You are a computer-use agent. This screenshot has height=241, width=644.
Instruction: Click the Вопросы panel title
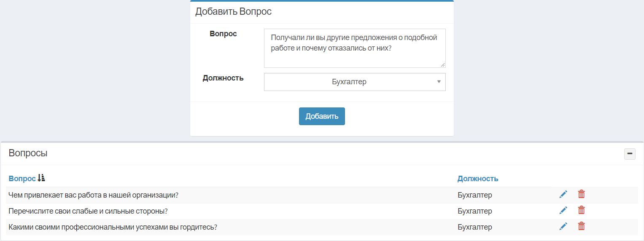28,153
